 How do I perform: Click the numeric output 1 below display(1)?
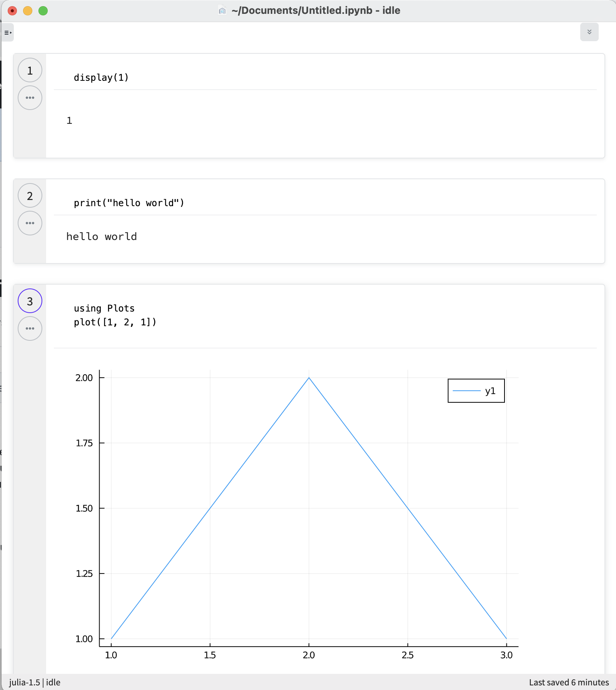69,120
